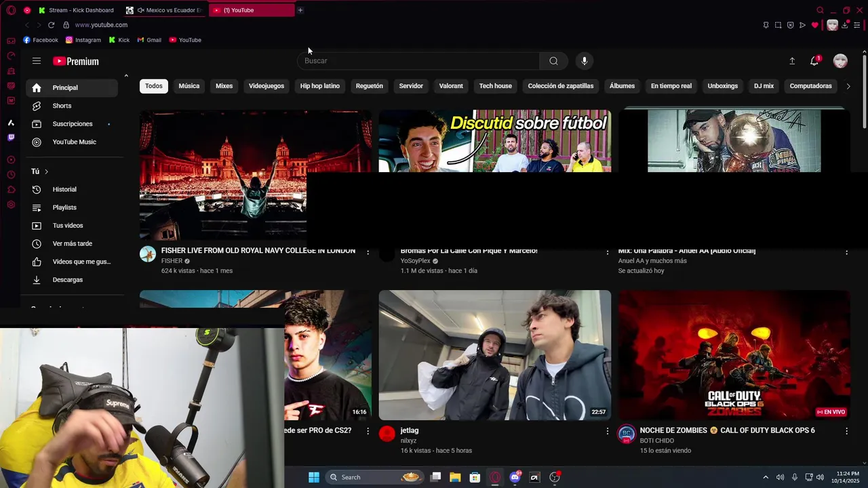Open File Explorer from the taskbar
The image size is (868, 488).
coord(455,477)
